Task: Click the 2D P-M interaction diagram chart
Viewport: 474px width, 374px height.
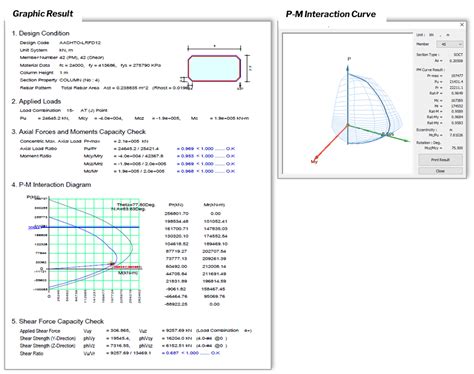Action: click(x=94, y=245)
